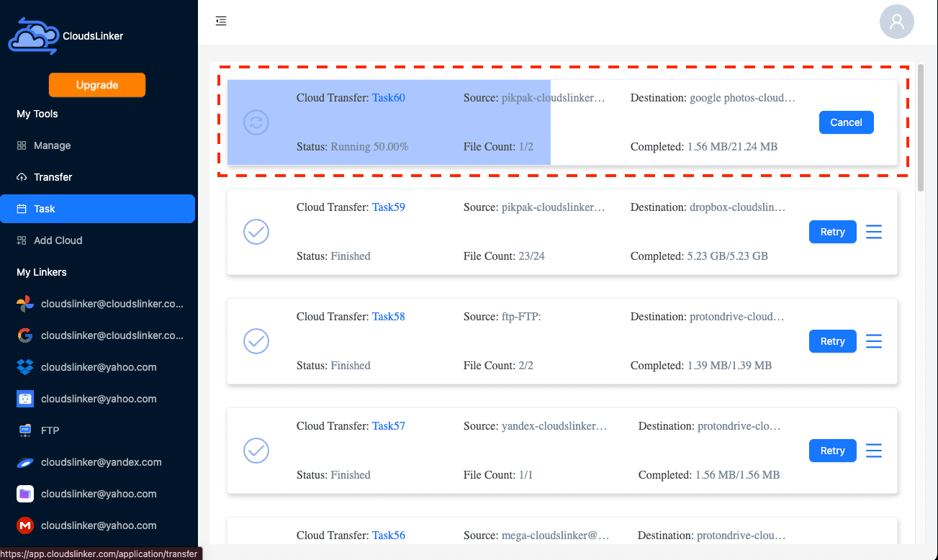
Task: Open the Task60 link
Action: pyautogui.click(x=389, y=98)
